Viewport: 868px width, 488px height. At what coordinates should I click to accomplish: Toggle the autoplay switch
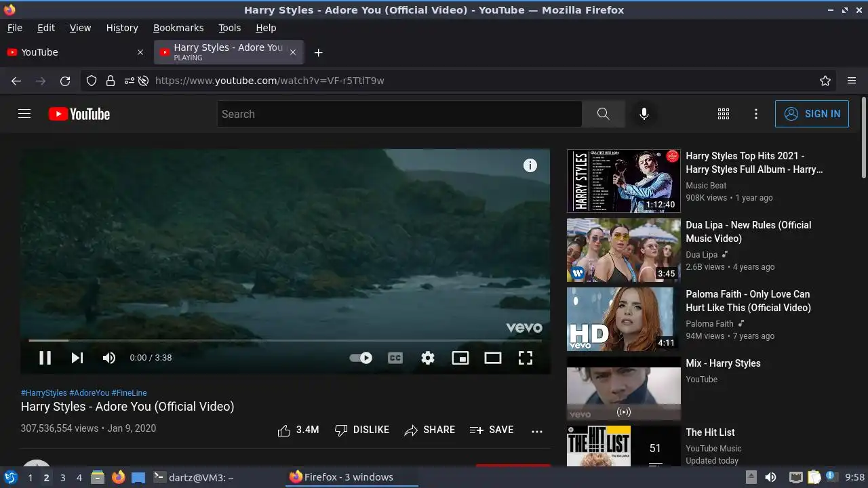pos(361,358)
